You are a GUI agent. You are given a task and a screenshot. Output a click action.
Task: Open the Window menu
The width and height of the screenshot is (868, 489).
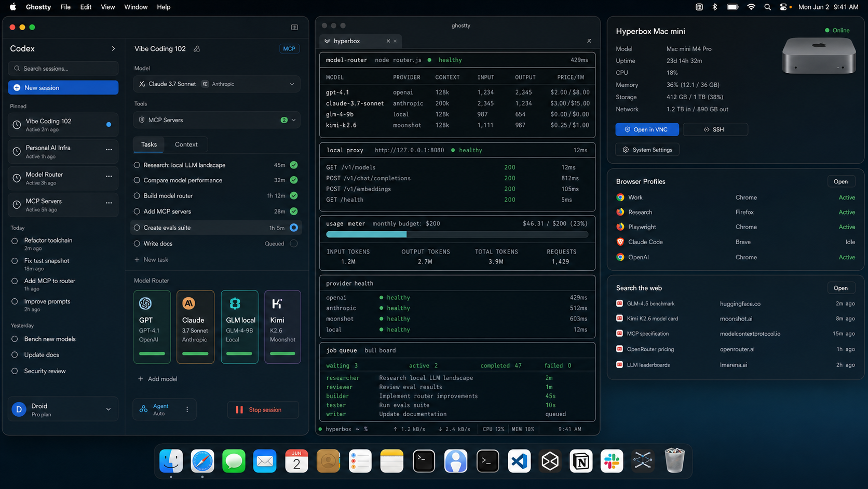point(135,7)
